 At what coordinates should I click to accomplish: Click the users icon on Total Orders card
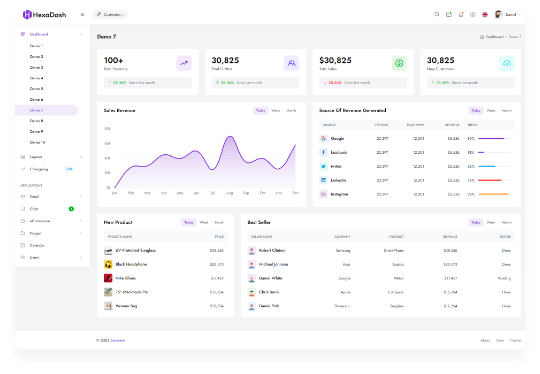tap(292, 63)
